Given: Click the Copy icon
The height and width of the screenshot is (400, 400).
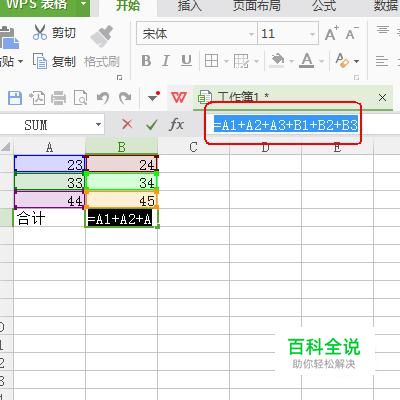Looking at the screenshot, I should pyautogui.click(x=40, y=61).
